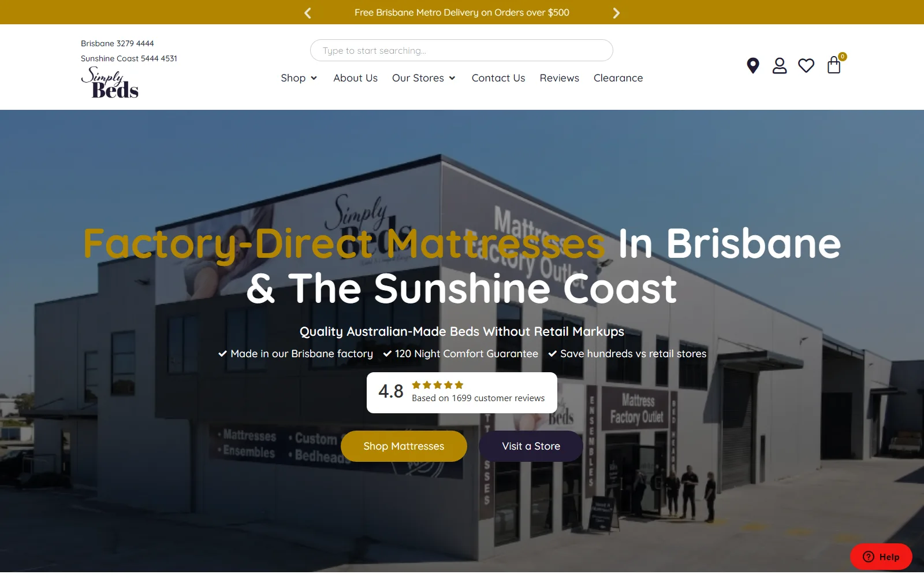Open the About Us page
The width and height of the screenshot is (924, 578).
(x=355, y=78)
